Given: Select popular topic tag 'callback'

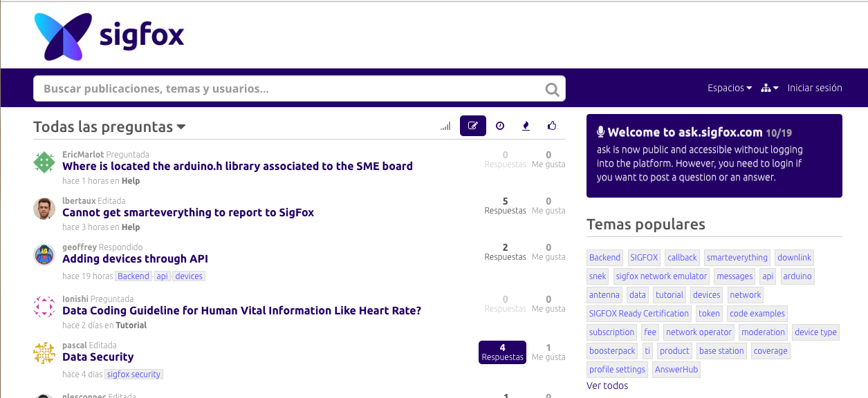Looking at the screenshot, I should (682, 258).
